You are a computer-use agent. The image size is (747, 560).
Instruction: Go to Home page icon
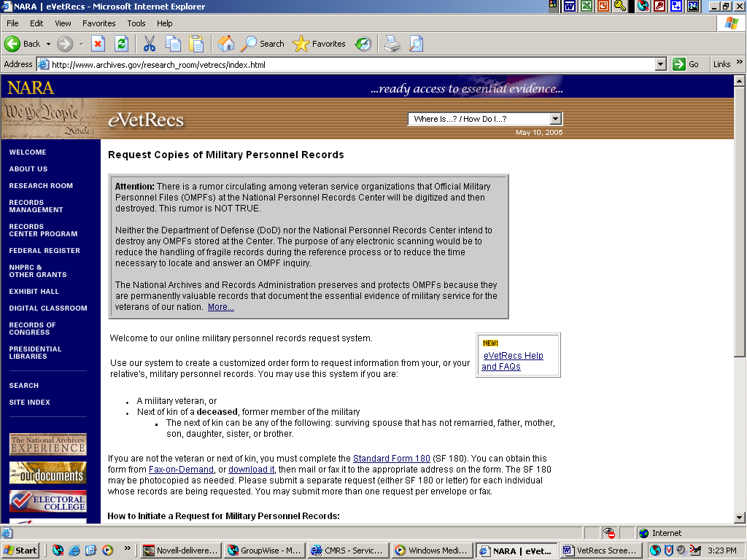tap(226, 44)
